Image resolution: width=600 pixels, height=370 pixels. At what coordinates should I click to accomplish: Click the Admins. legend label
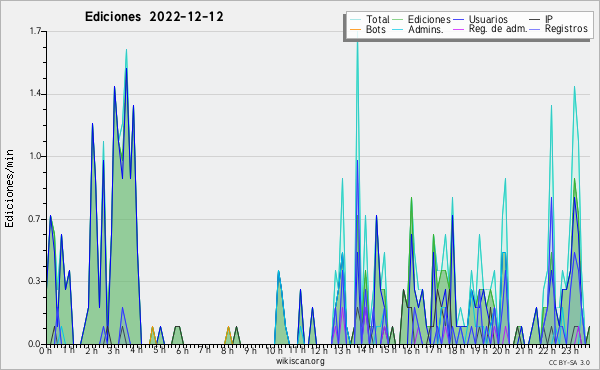(x=426, y=29)
